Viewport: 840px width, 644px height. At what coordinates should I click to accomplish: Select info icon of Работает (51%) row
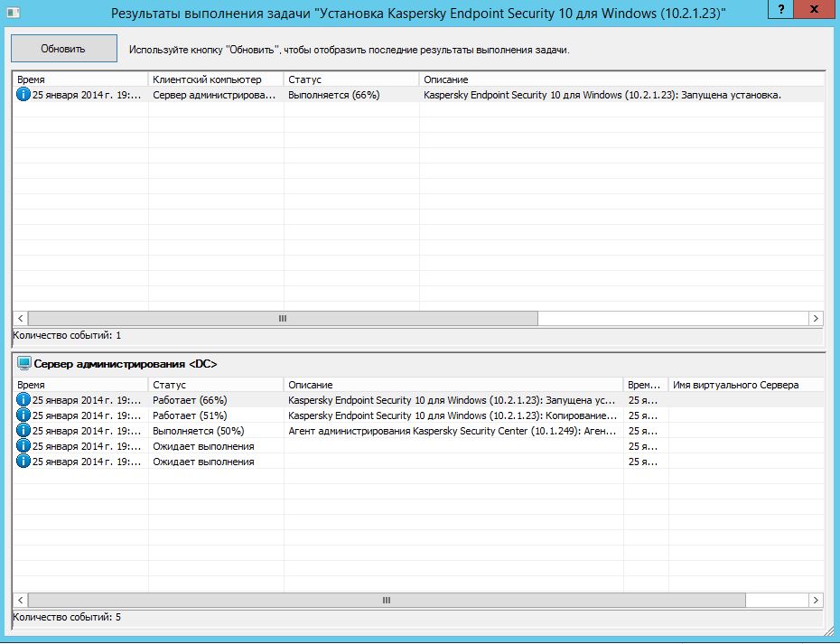click(x=23, y=415)
